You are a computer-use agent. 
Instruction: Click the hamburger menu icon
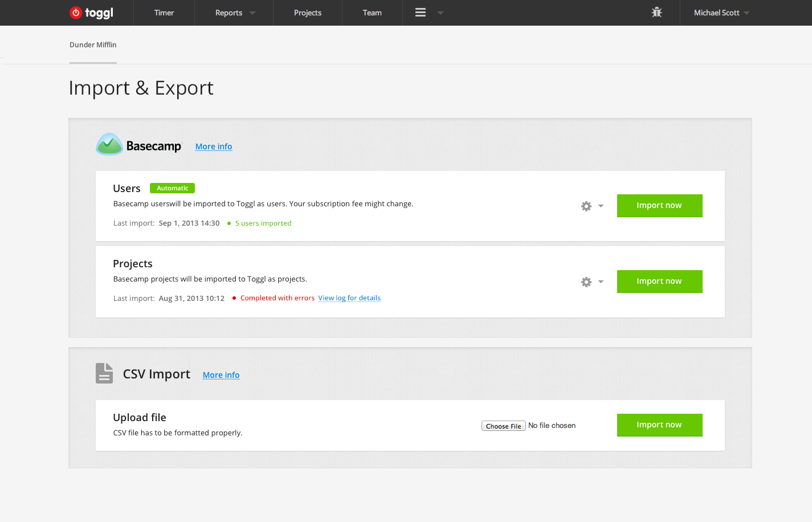click(x=421, y=13)
